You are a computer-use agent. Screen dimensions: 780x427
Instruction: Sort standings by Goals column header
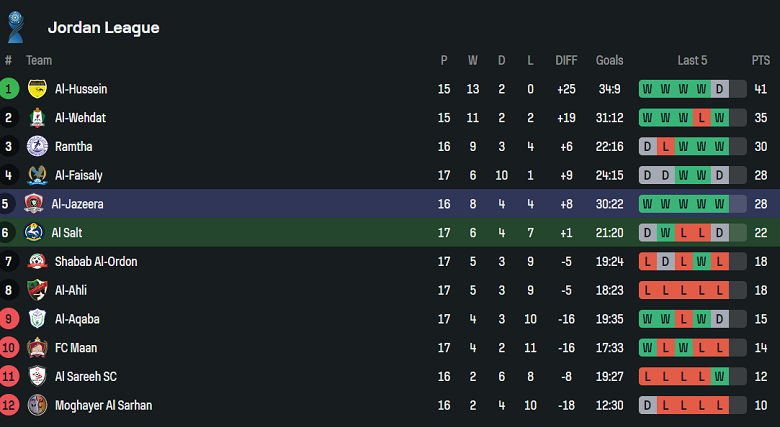pyautogui.click(x=610, y=61)
